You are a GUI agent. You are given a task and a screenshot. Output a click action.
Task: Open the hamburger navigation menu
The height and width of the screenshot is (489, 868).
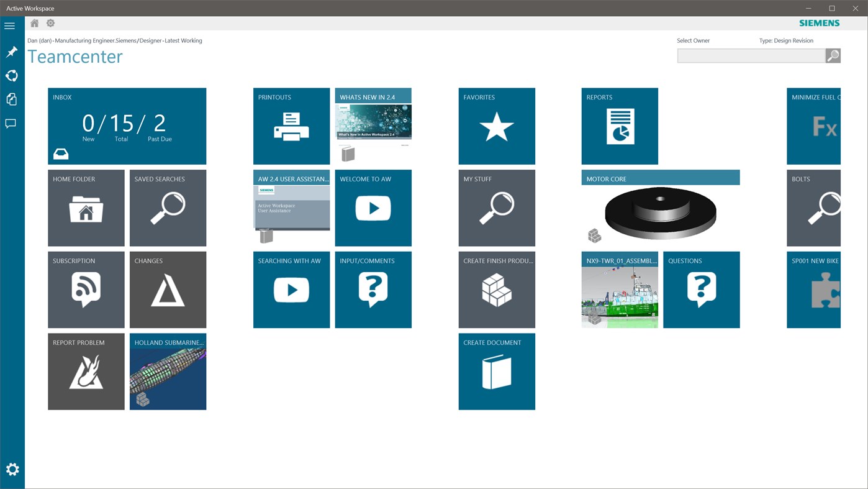tap(9, 25)
